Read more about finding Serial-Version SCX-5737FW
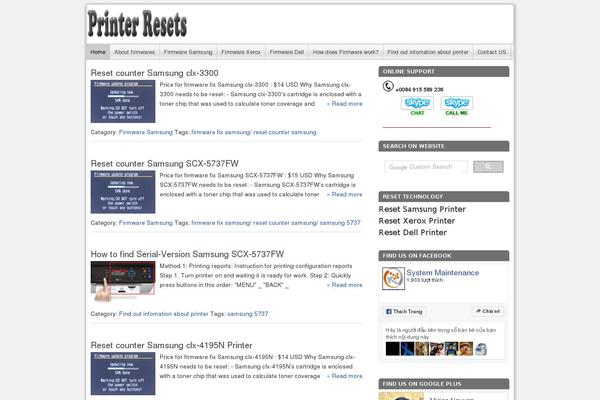 click(344, 285)
